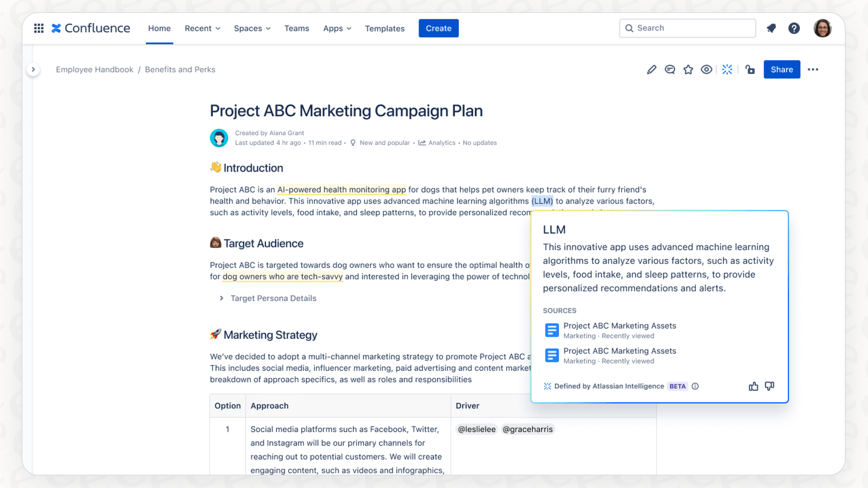868x488 pixels.
Task: Open inline comments via the comment bubble icon
Action: click(x=670, y=69)
